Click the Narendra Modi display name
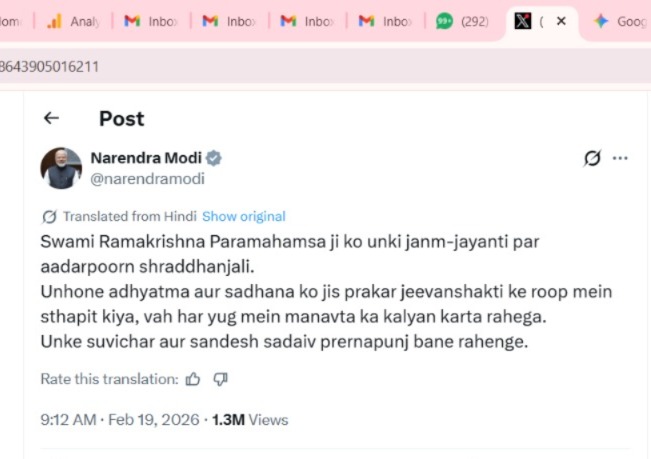This screenshot has width=651, height=459. (146, 158)
